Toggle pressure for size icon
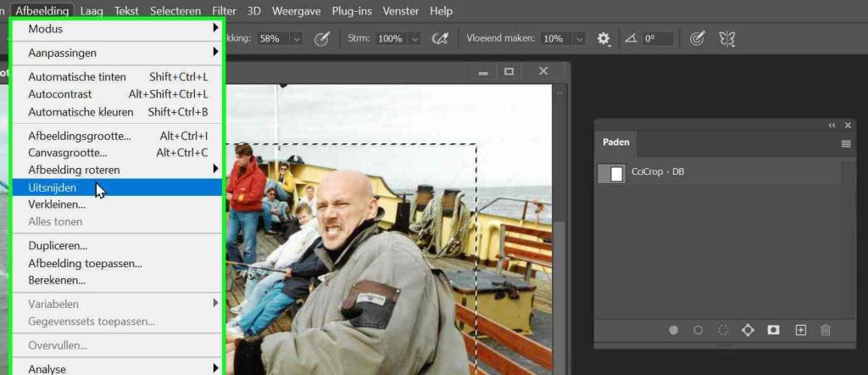868x375 pixels. tap(697, 38)
